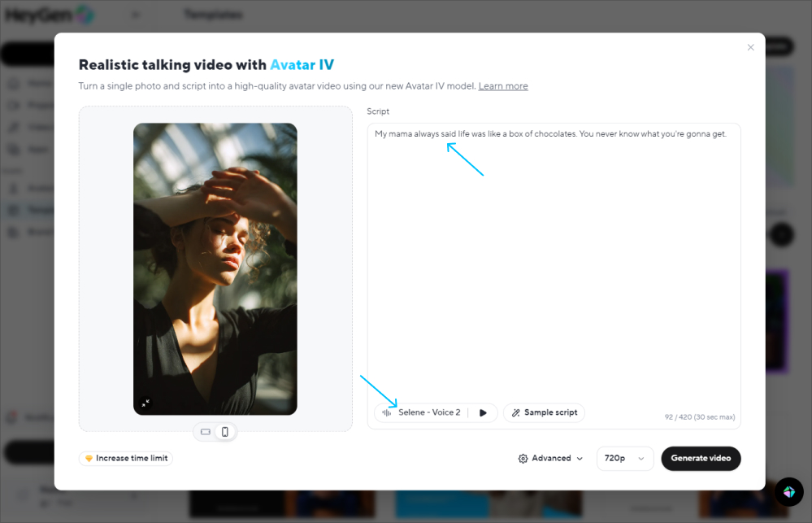Click the gear icon next to Advanced
Screen dimensions: 812x523
coord(523,459)
